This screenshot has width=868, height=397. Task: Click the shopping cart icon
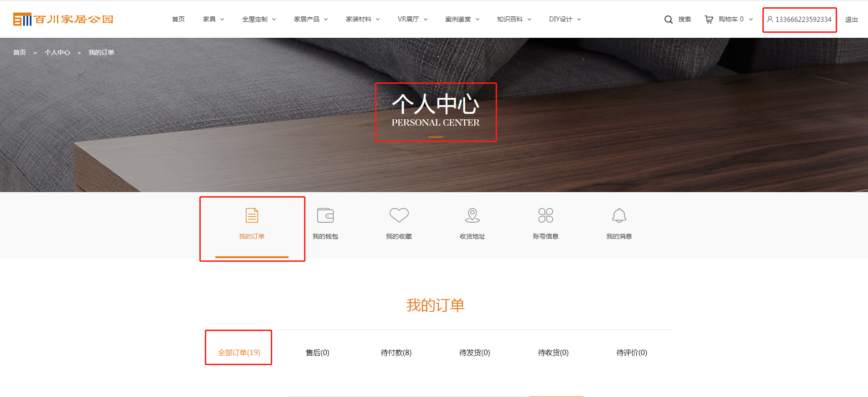(709, 20)
